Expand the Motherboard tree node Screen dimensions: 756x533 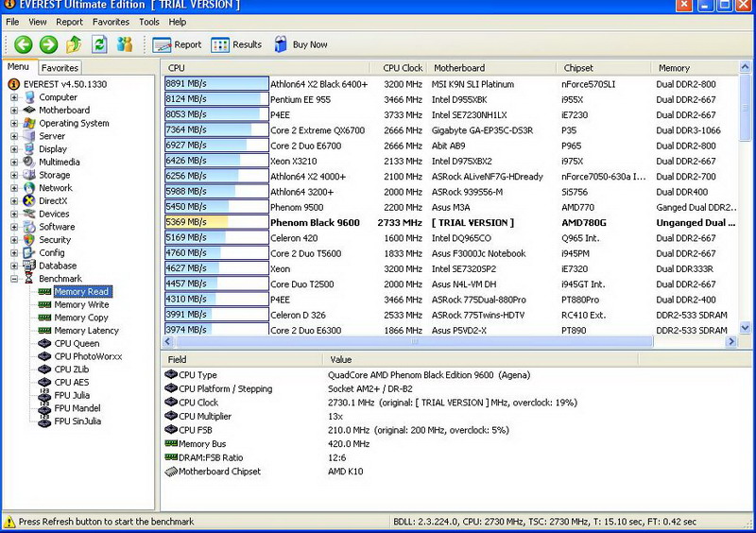[x=15, y=111]
